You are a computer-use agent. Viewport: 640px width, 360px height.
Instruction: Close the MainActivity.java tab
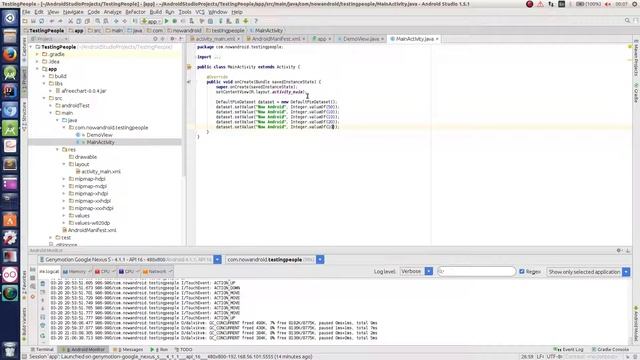[437, 39]
